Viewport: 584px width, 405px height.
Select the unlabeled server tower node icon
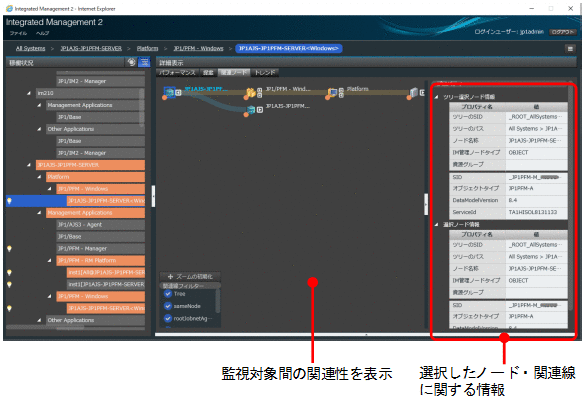click(x=414, y=92)
